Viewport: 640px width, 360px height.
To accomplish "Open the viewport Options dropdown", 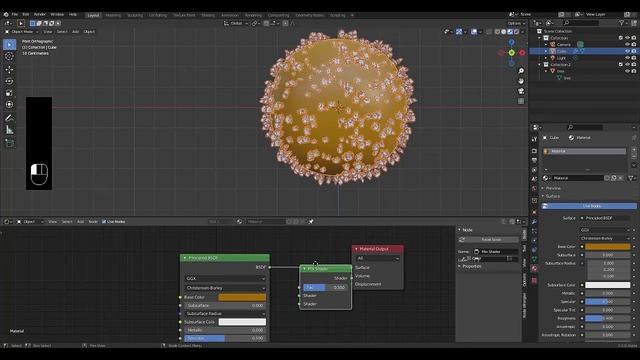I will point(516,23).
